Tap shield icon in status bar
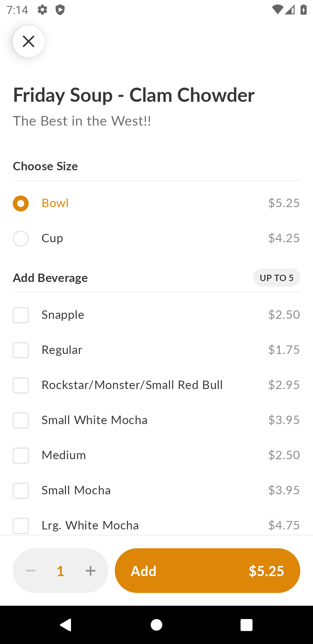 pyautogui.click(x=60, y=10)
